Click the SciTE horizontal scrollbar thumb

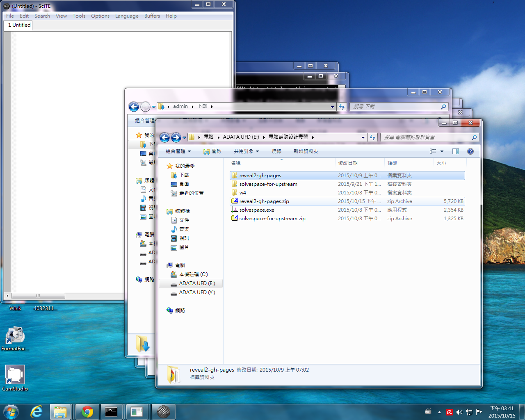(38, 296)
